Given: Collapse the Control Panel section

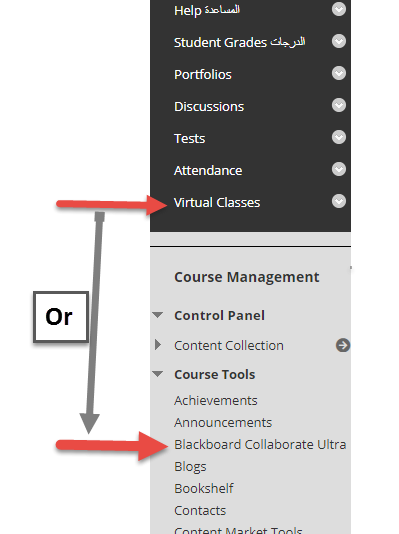Looking at the screenshot, I should pyautogui.click(x=157, y=315).
